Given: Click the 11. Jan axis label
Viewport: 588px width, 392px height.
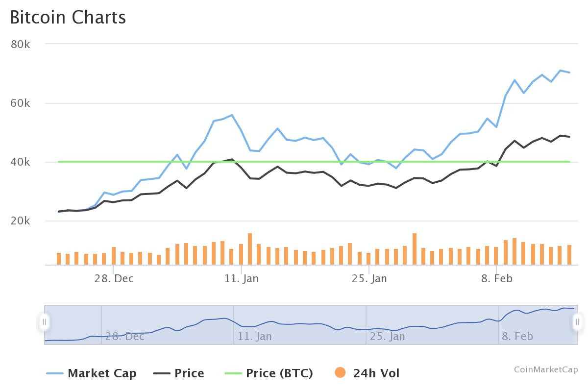Looking at the screenshot, I should click(242, 278).
